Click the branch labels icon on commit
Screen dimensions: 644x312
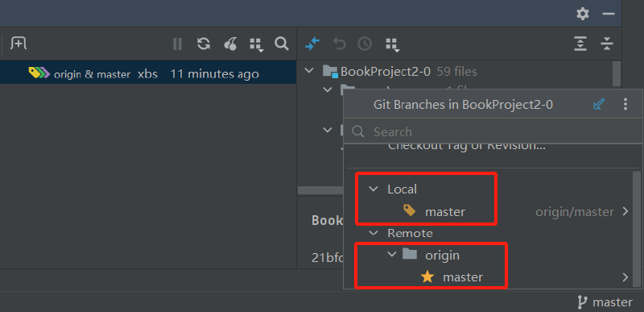[x=39, y=73]
